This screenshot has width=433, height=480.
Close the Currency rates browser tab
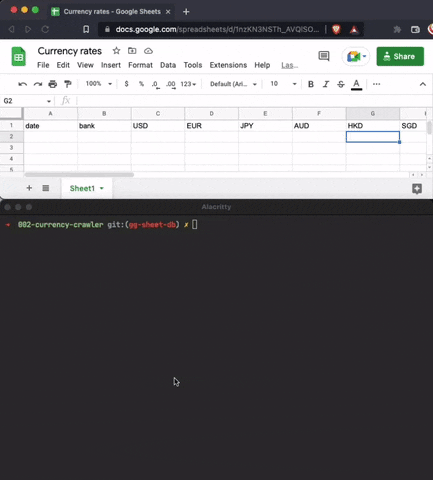pyautogui.click(x=168, y=12)
